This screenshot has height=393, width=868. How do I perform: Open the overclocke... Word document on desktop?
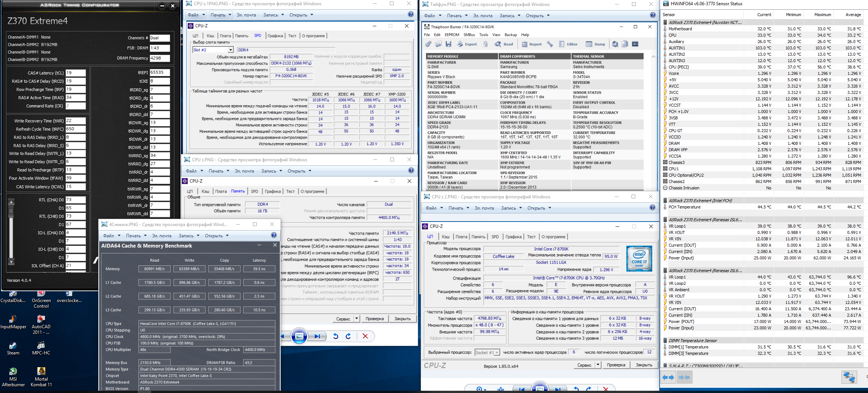pyautogui.click(x=69, y=297)
